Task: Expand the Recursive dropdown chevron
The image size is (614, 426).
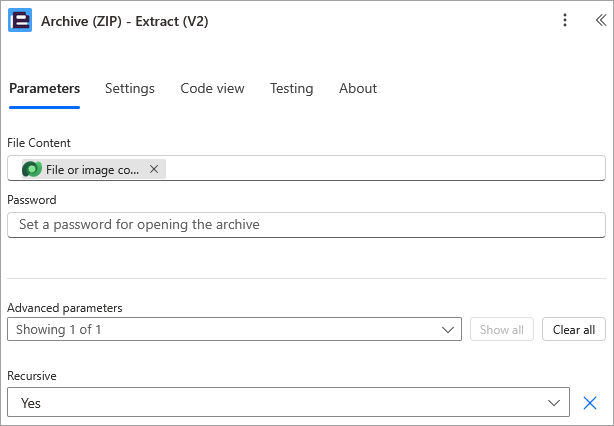Action: point(554,403)
